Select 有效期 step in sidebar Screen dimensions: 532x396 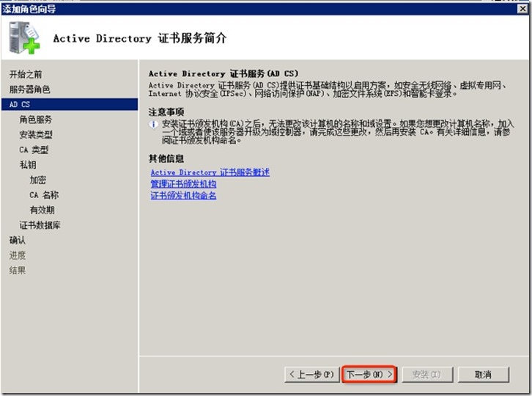pyautogui.click(x=42, y=210)
